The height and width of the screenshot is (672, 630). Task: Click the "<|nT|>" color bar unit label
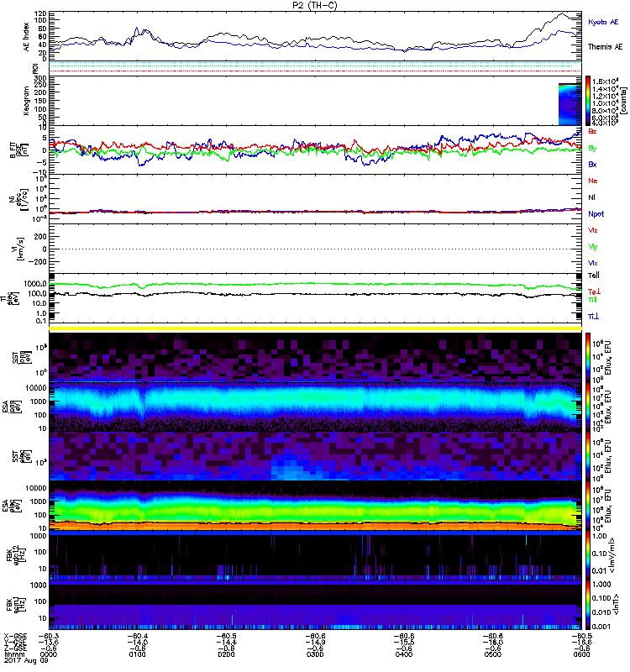point(616,605)
